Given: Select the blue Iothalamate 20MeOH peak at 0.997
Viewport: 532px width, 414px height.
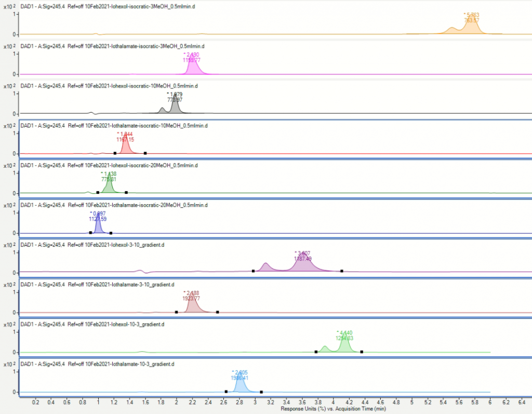Looking at the screenshot, I should coord(98,227).
